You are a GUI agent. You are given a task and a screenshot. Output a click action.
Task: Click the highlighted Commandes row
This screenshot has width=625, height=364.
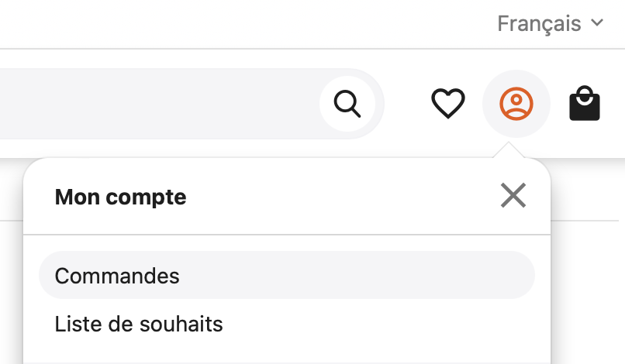tap(287, 275)
